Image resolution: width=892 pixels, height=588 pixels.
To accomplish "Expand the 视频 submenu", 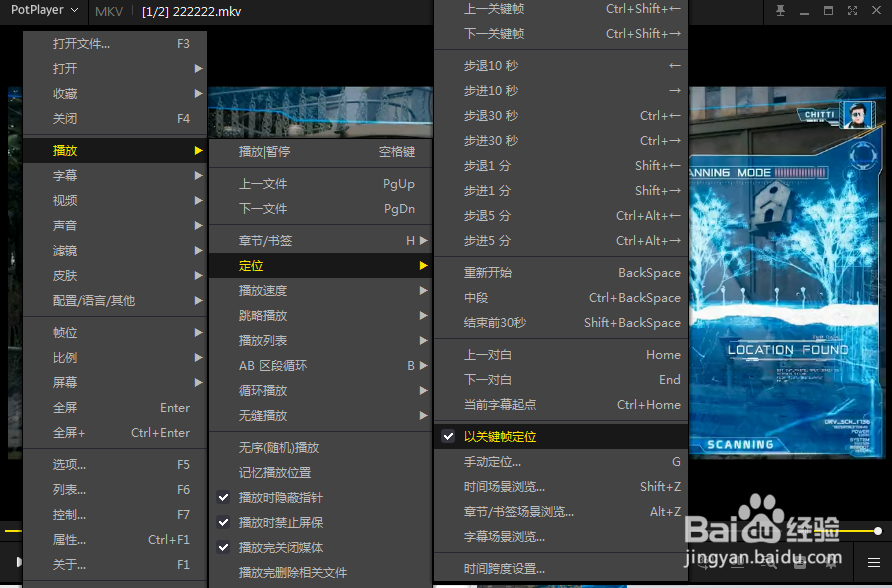I will [x=115, y=201].
